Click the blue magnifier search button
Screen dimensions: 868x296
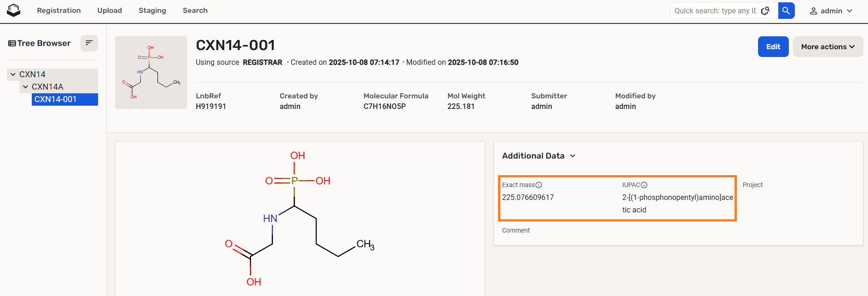(786, 11)
